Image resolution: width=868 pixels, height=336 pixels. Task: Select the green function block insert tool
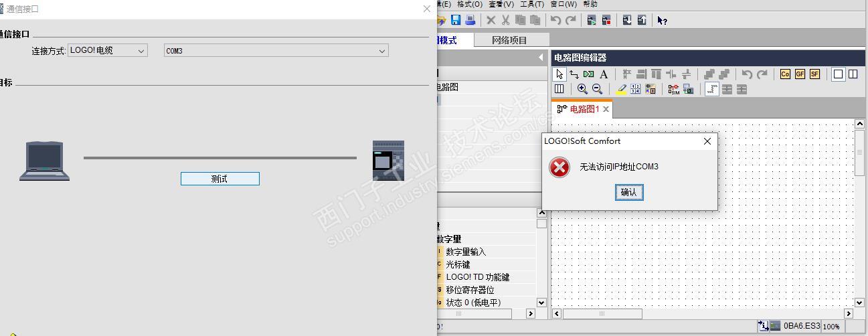tap(588, 74)
